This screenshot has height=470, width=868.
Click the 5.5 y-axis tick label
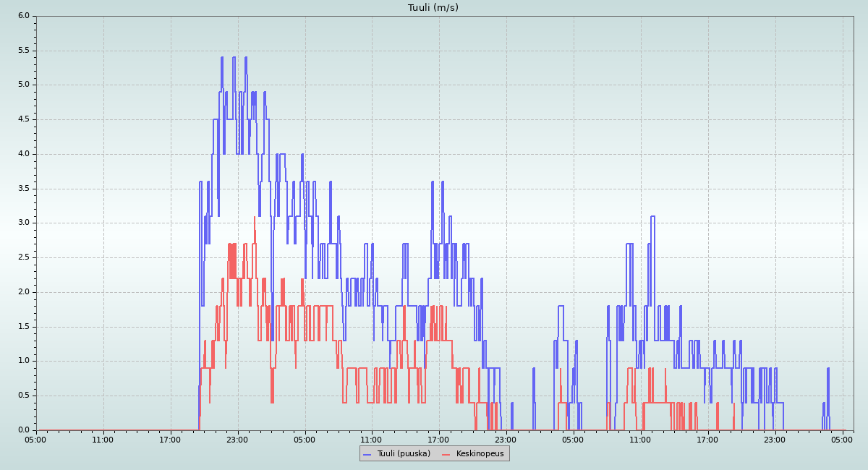coord(23,50)
